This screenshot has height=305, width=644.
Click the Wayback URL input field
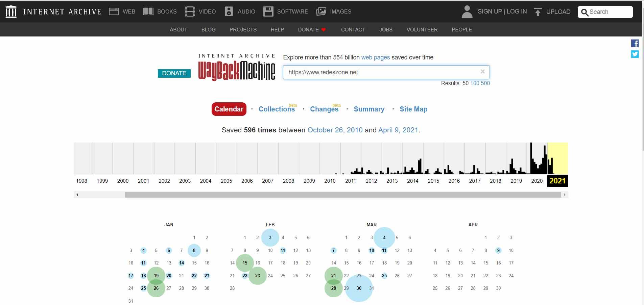(382, 72)
